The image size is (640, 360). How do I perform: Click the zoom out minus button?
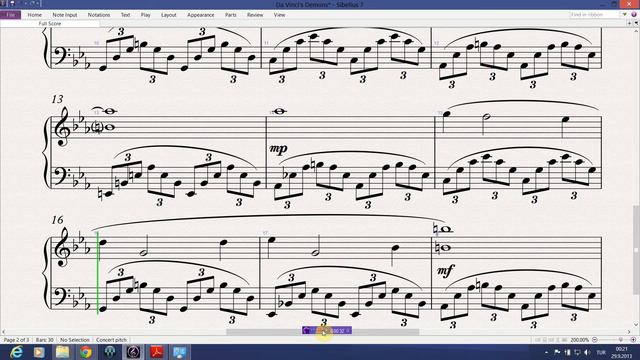pyautogui.click(x=595, y=340)
